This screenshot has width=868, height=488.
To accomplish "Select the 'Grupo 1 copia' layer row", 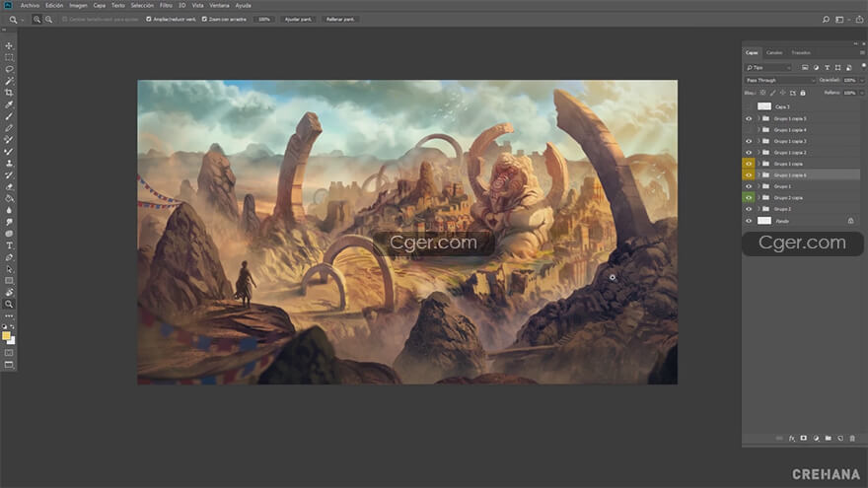I will pos(801,164).
